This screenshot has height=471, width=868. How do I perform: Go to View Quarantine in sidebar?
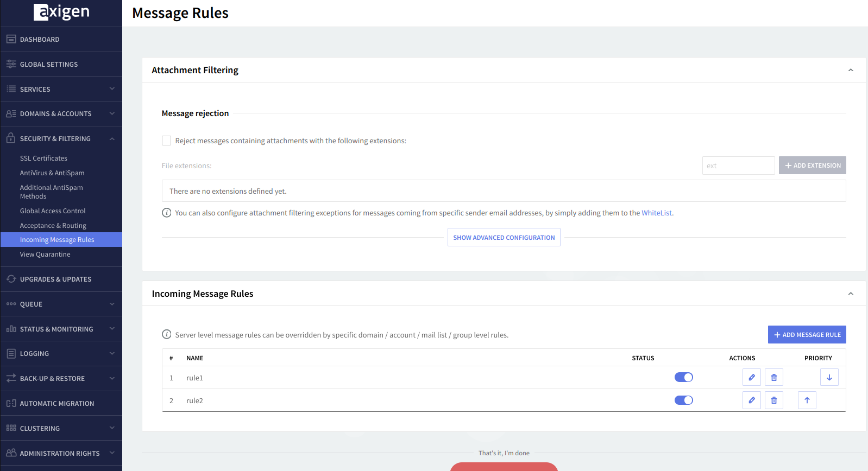(45, 254)
